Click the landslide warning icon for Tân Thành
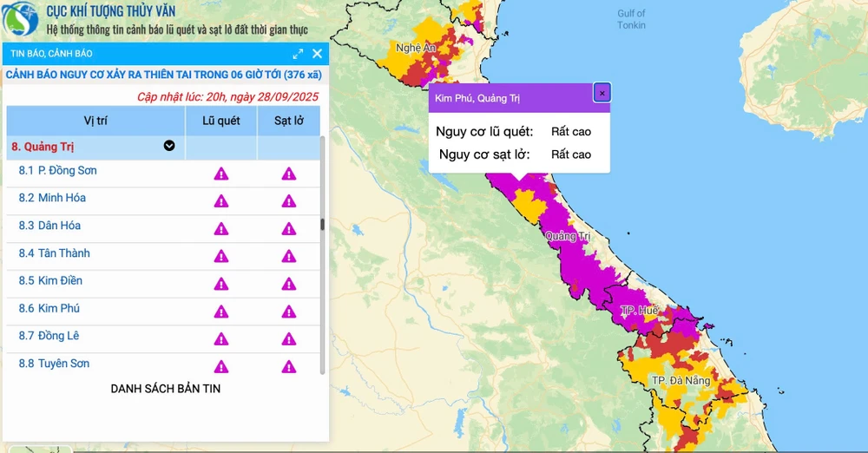Screen dimensions: 868x453 coord(288,256)
